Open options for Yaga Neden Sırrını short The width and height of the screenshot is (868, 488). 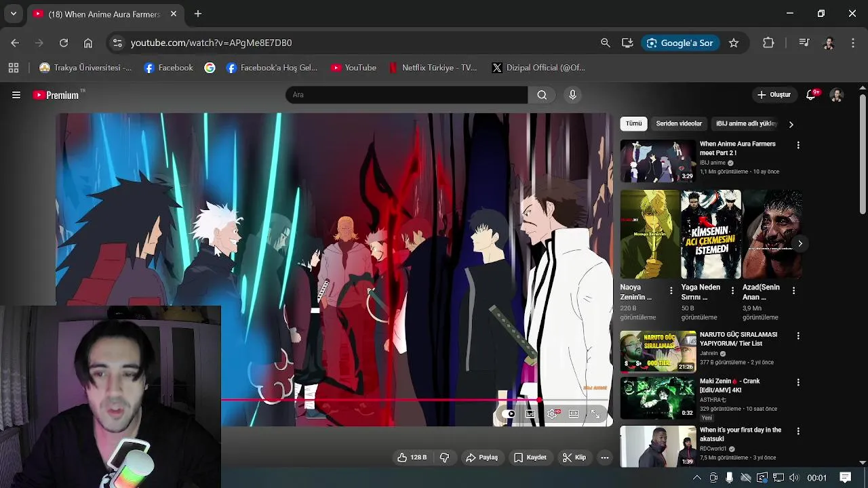[x=732, y=290]
